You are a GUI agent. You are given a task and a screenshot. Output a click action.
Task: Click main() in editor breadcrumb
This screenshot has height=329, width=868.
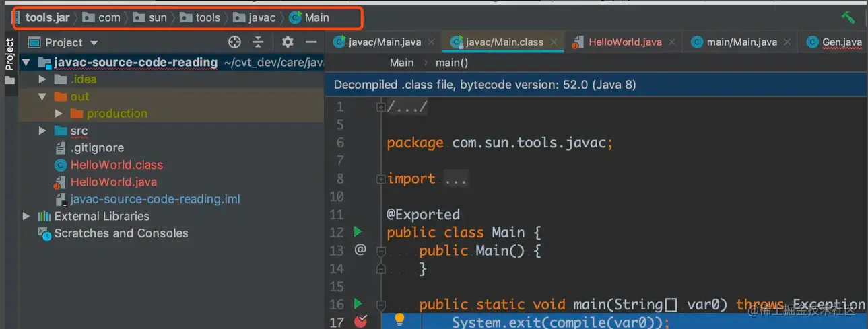[452, 63]
